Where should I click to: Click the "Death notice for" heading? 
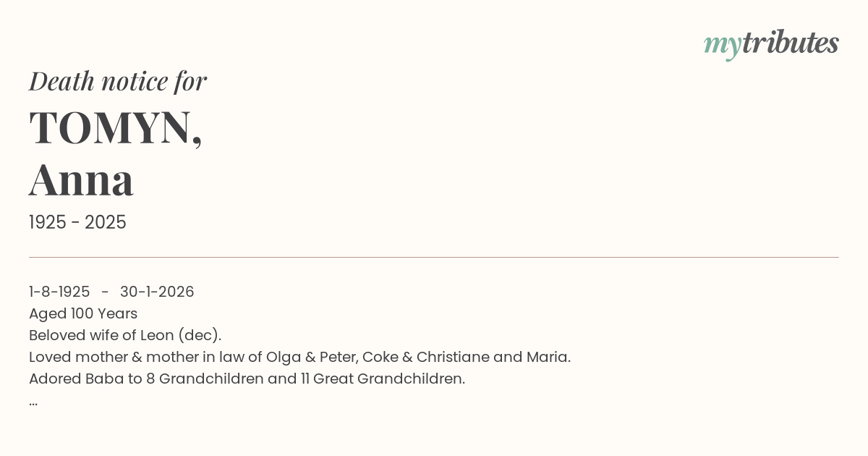(x=118, y=81)
